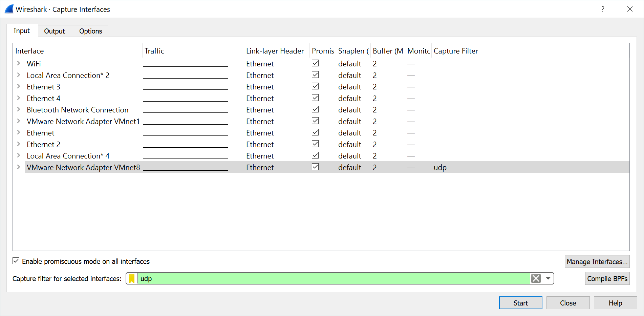Screen dimensions: 644x316
Task: Click the Promiscuous column header
Action: (323, 51)
